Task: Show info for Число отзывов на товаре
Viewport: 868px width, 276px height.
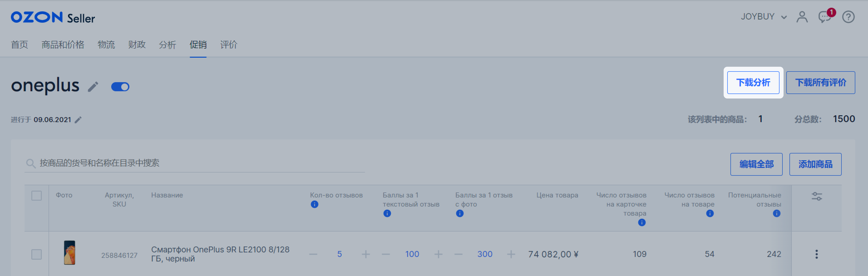Action: click(x=710, y=213)
